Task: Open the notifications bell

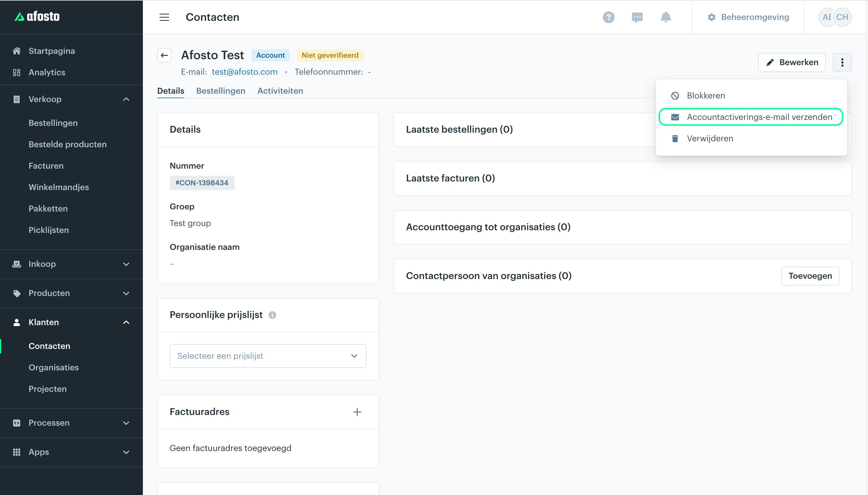Action: (x=666, y=17)
